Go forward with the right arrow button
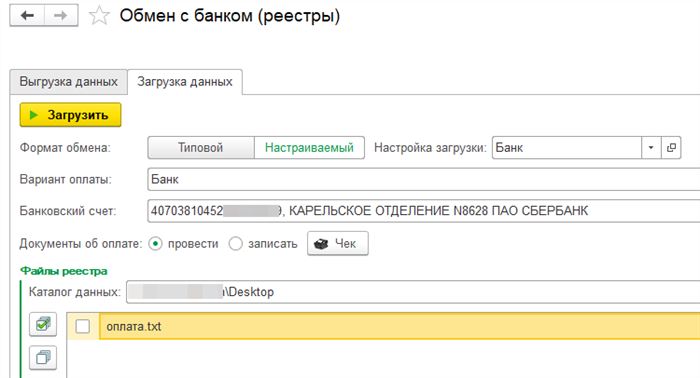The image size is (700, 378). tap(61, 16)
